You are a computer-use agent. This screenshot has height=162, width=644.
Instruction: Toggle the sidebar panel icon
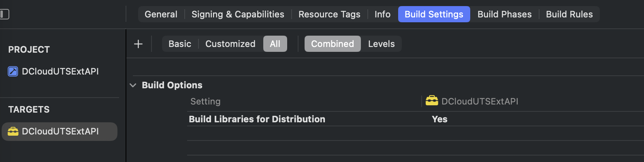pos(4,14)
